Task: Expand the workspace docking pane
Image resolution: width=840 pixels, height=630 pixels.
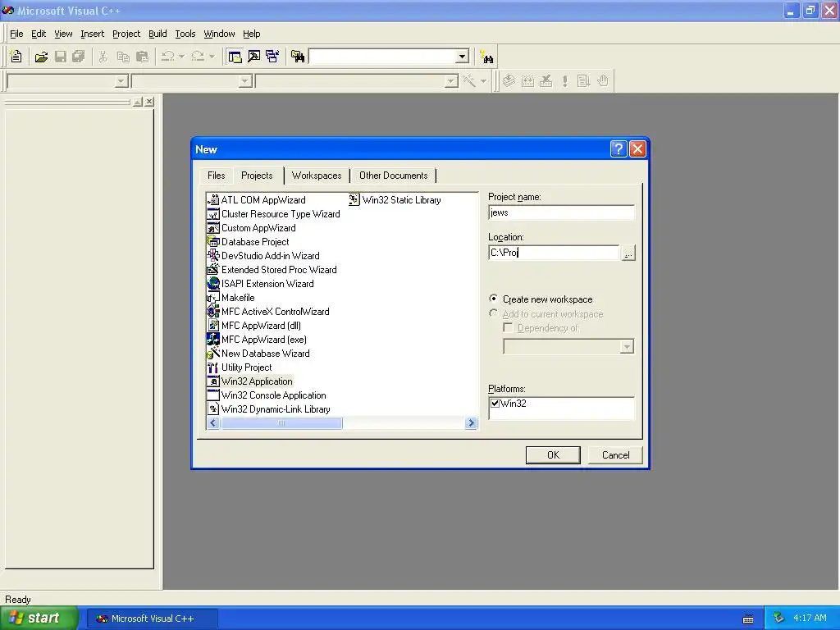Action: (x=138, y=102)
